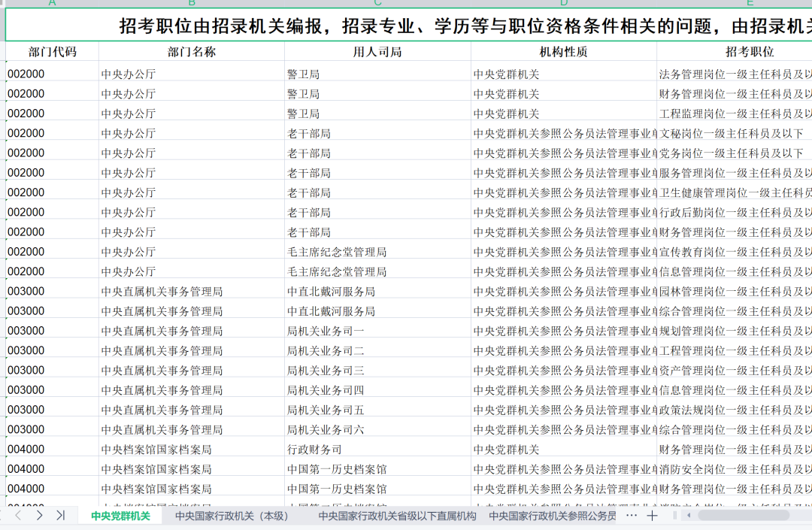
Task: Select column D header
Action: (x=564, y=4)
